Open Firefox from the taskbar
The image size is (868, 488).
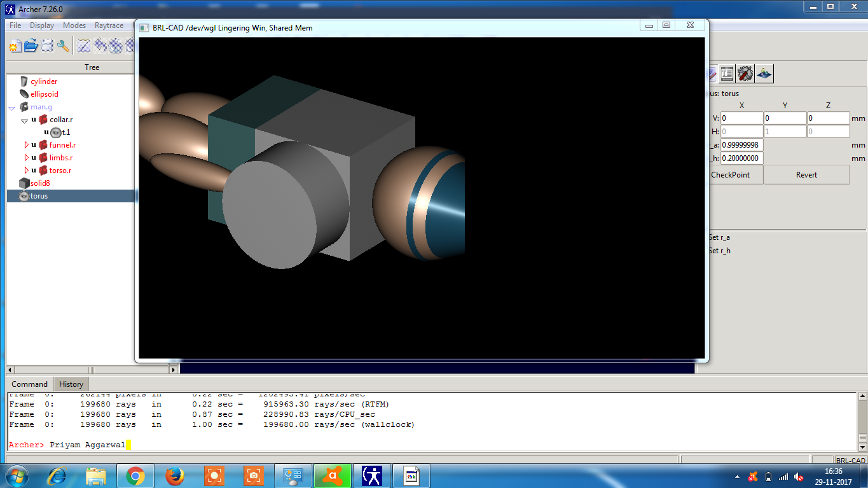(174, 475)
